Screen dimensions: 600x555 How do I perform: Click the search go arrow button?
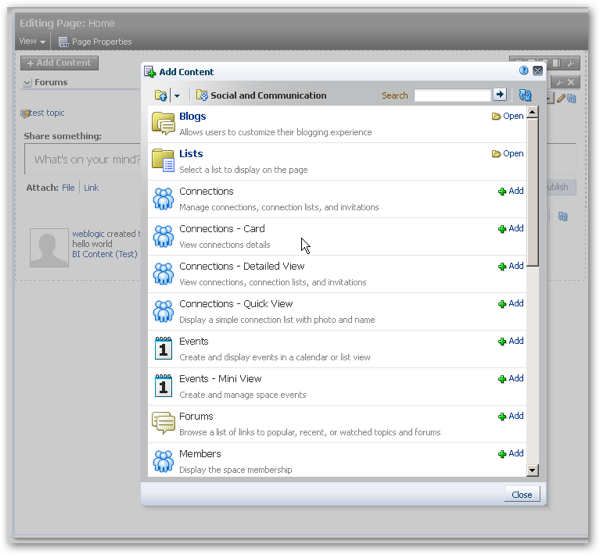point(500,95)
